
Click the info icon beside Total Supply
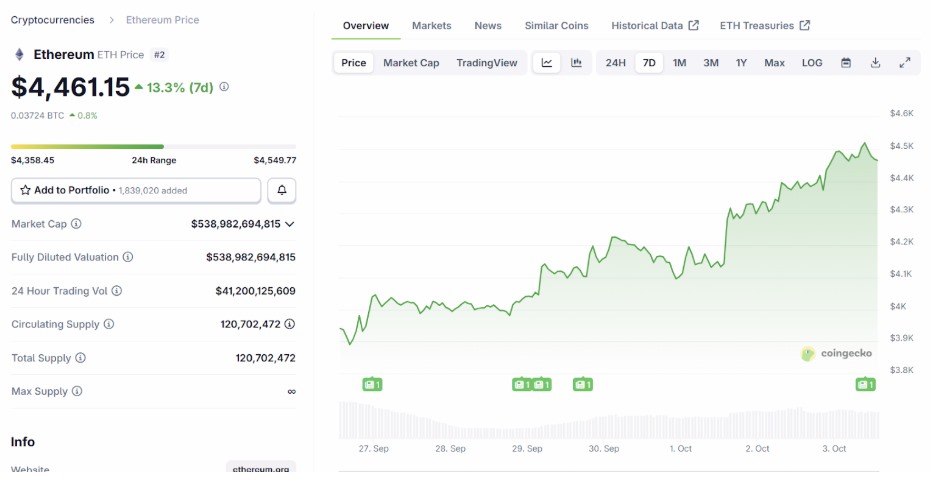click(81, 358)
